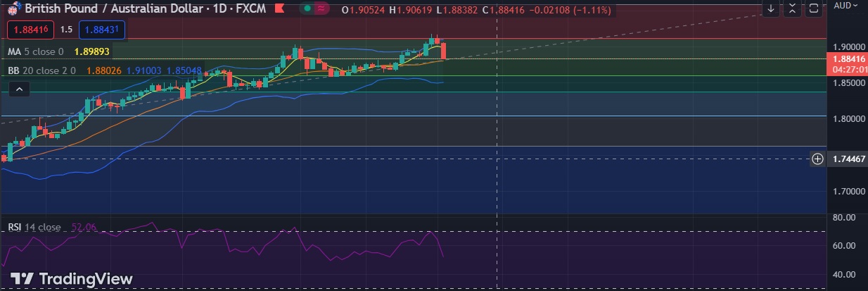This screenshot has height=291, width=868.
Task: Click the RSI axis label 80.00
Action: [844, 218]
